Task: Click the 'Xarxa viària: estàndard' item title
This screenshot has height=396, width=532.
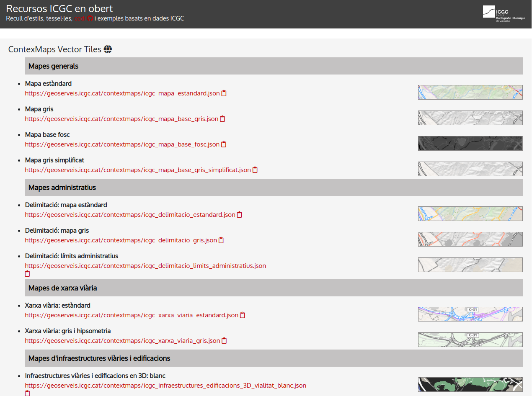Action: pyautogui.click(x=58, y=306)
